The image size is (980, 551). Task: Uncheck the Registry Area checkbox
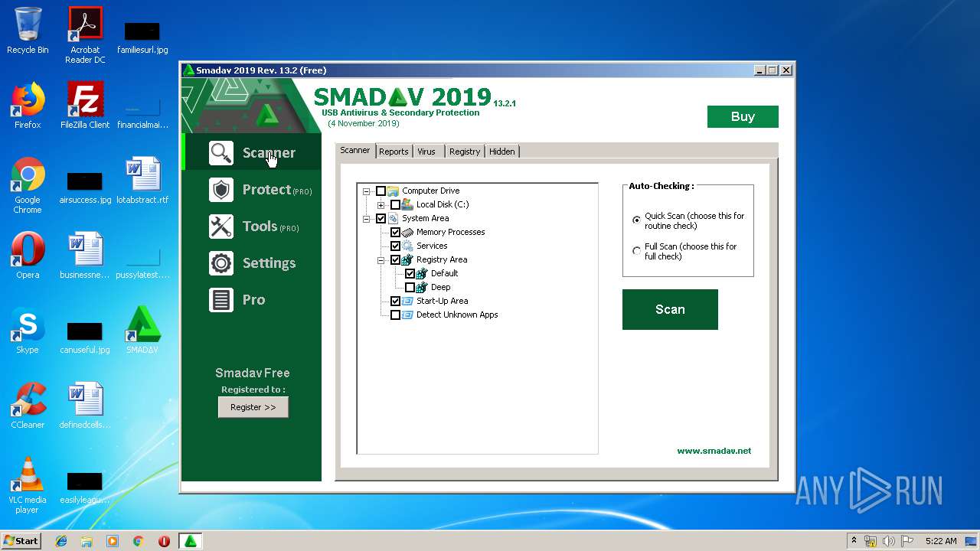point(395,259)
